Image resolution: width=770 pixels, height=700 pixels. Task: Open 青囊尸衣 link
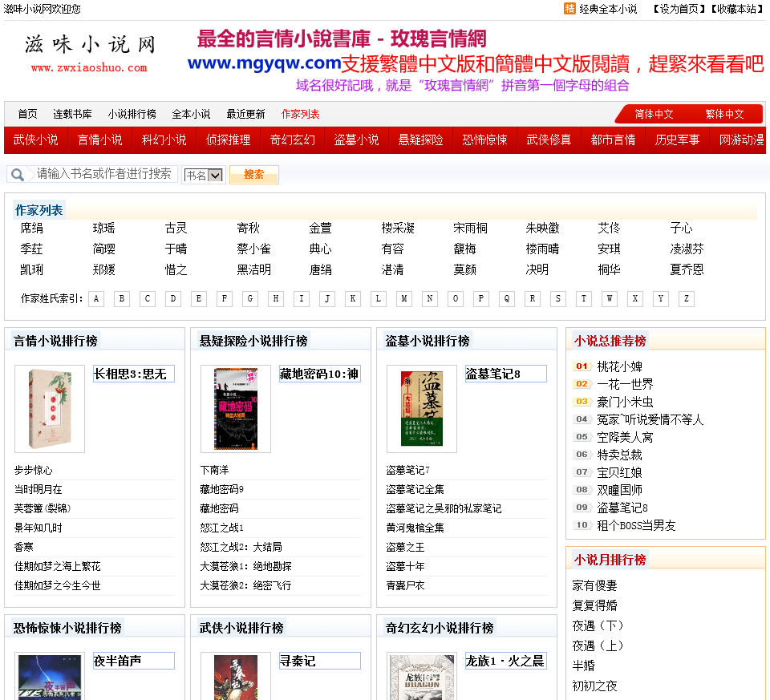pos(405,585)
